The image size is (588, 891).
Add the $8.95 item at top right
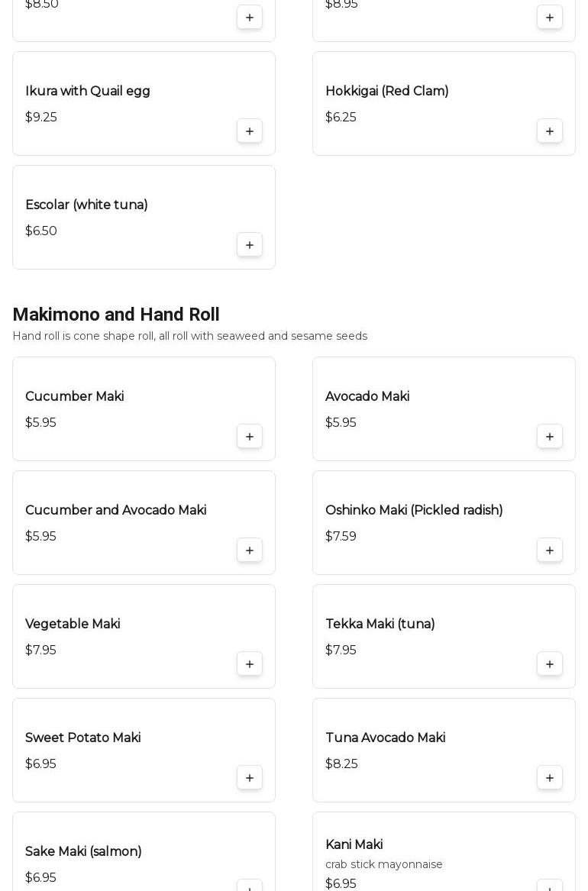tap(549, 17)
